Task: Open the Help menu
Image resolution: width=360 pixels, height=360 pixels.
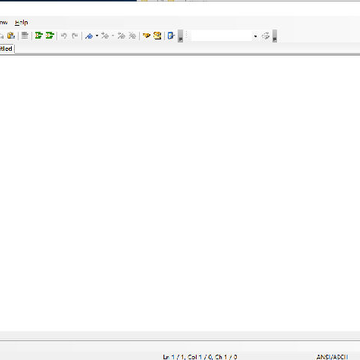Action: pos(21,23)
